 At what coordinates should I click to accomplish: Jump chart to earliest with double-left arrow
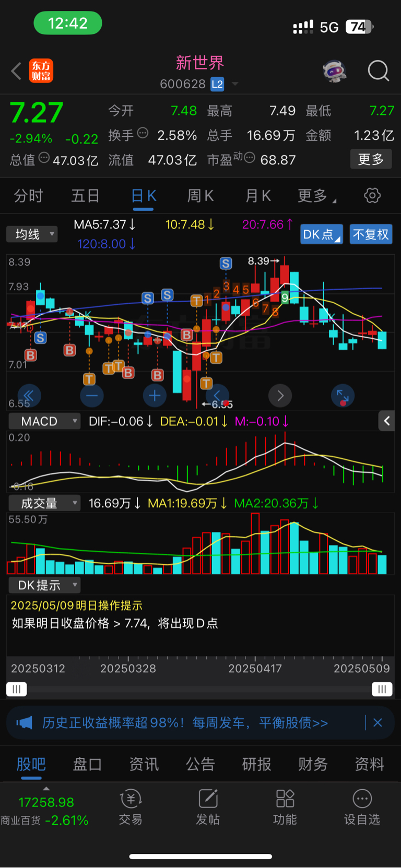(x=29, y=396)
